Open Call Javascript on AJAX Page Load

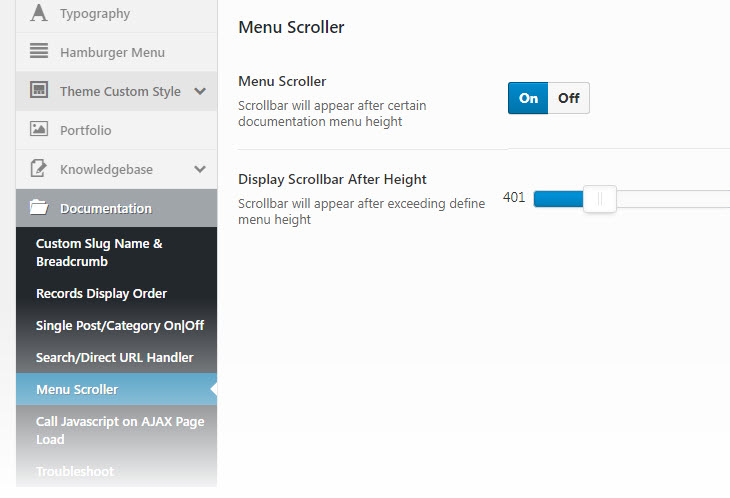coord(119,430)
